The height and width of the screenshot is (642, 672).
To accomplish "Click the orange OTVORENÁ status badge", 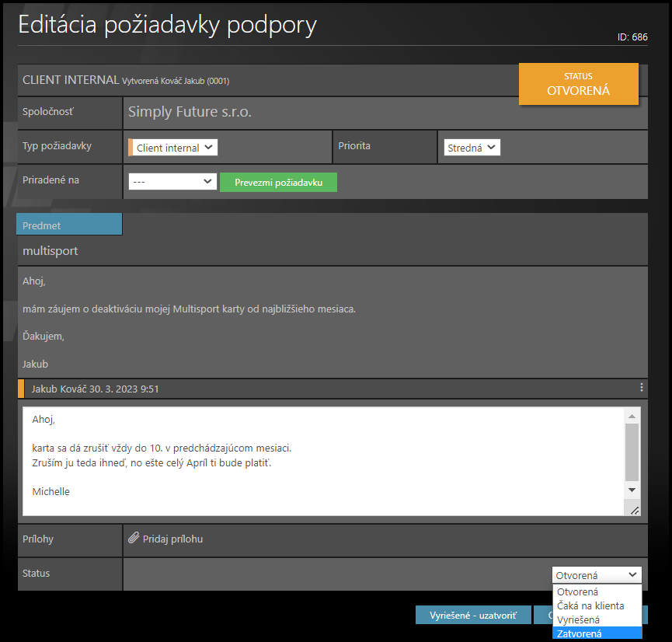I will 578,84.
